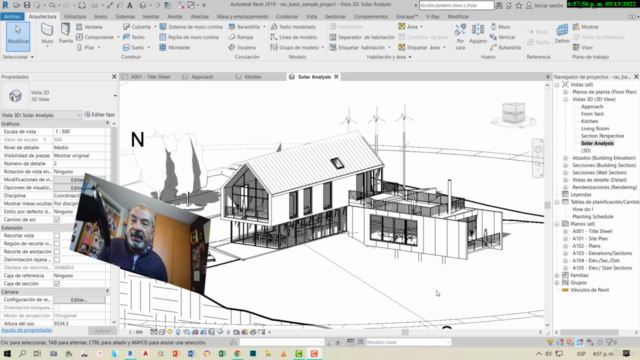This screenshot has width=640, height=360.
Task: Expand Alzados (Building Elevation) node
Action: point(565,158)
